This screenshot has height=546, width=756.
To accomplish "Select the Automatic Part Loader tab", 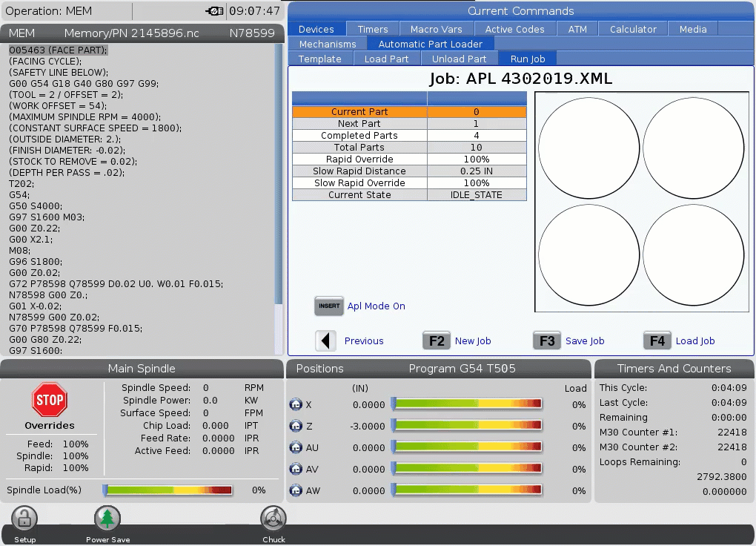I will coord(431,44).
